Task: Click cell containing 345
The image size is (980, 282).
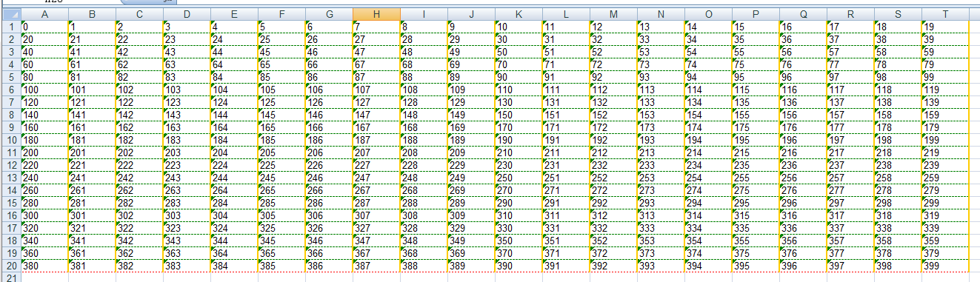Action: [x=281, y=241]
